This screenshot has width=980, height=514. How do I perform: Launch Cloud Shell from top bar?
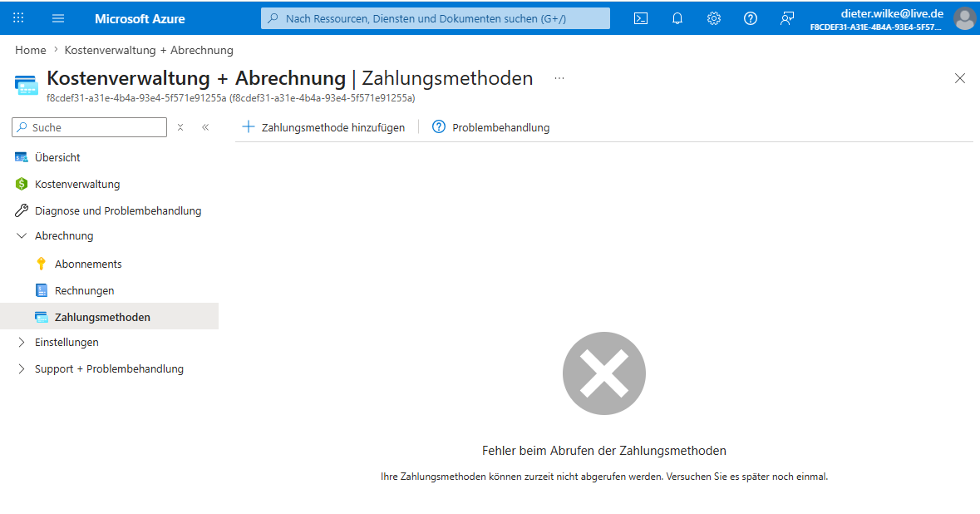click(641, 19)
